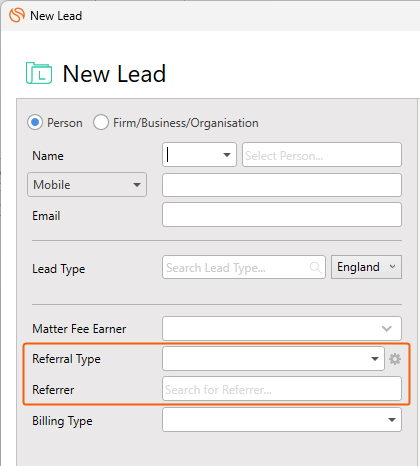The height and width of the screenshot is (466, 420).
Task: Click the Search for Referrer field
Action: (282, 389)
